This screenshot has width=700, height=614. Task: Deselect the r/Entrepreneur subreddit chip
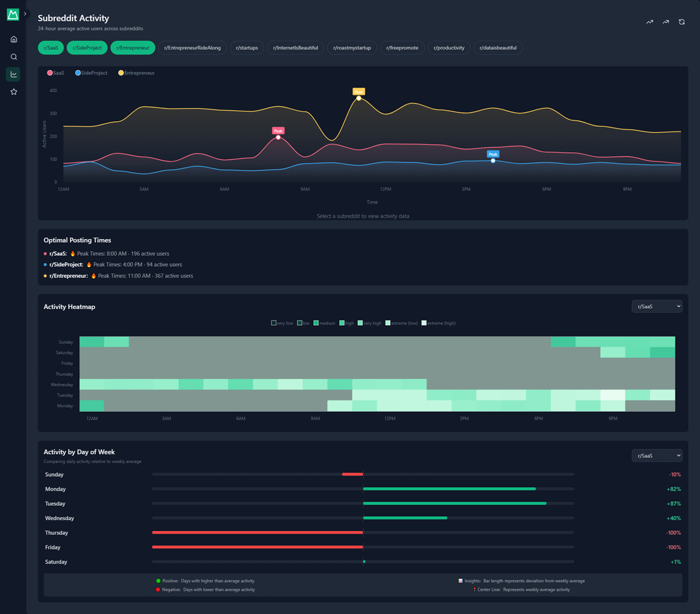[x=133, y=48]
